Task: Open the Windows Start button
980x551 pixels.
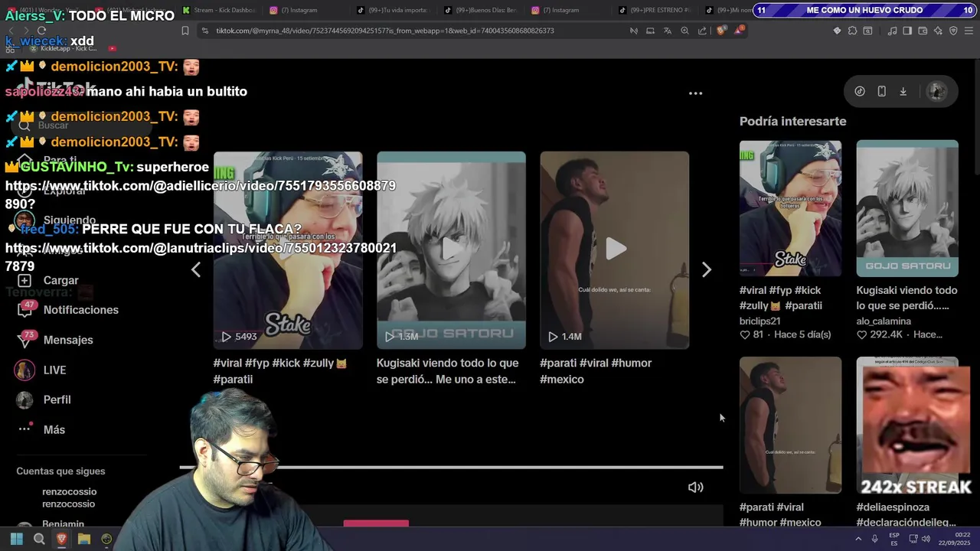Action: click(16, 539)
